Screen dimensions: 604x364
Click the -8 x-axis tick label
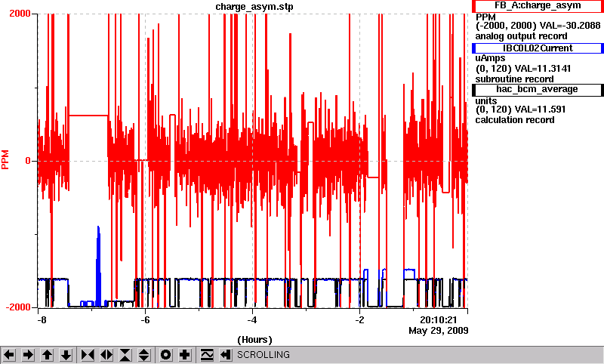[42, 320]
